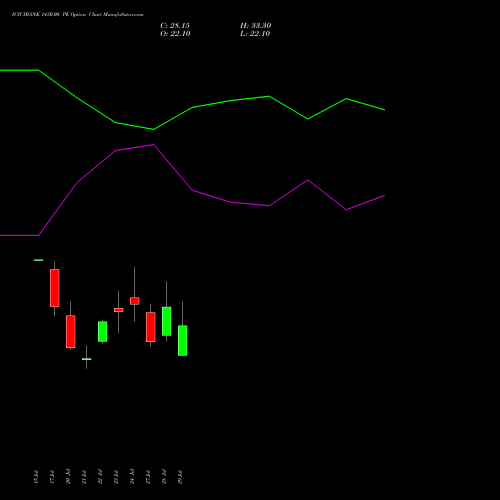
Task: Select the green indicator line
Action: [192, 107]
